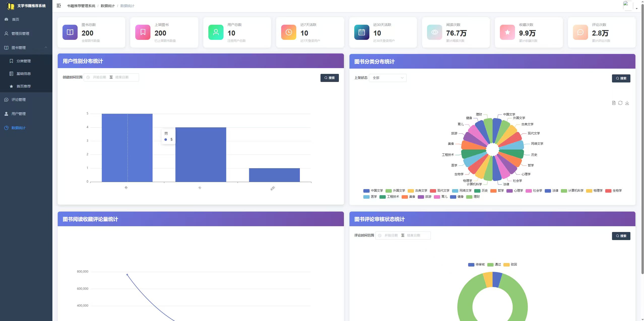Click 搜索 in the 图书评论审核状态统计 panel
Image resolution: width=644 pixels, height=321 pixels.
coord(621,236)
